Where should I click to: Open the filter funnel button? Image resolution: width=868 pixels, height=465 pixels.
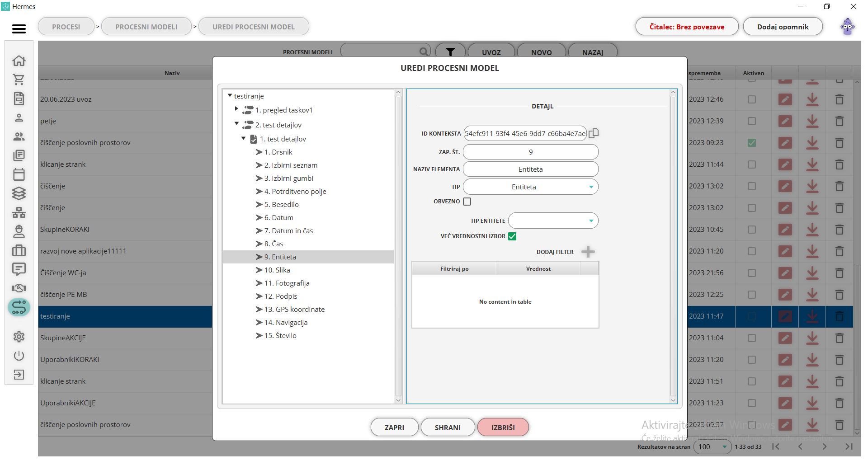(x=450, y=52)
